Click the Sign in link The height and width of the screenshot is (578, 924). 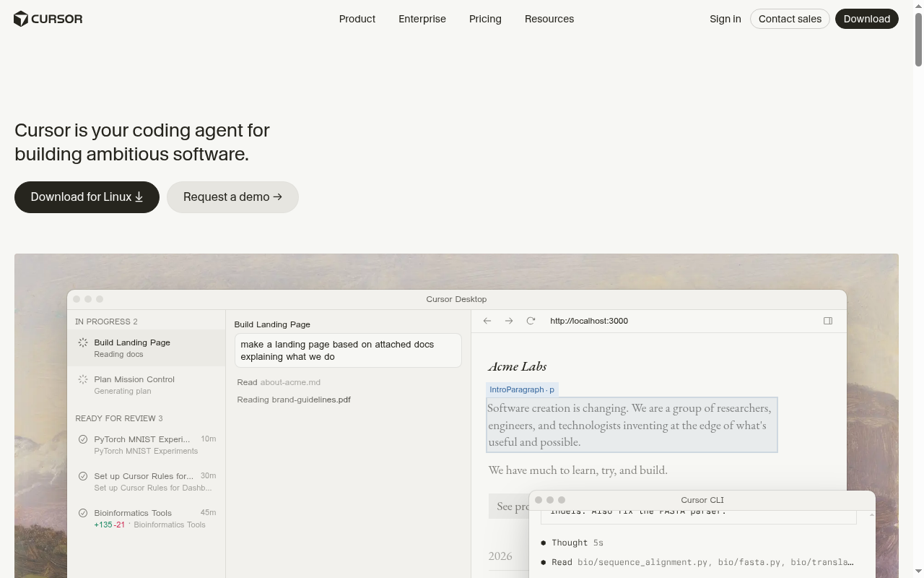click(725, 19)
